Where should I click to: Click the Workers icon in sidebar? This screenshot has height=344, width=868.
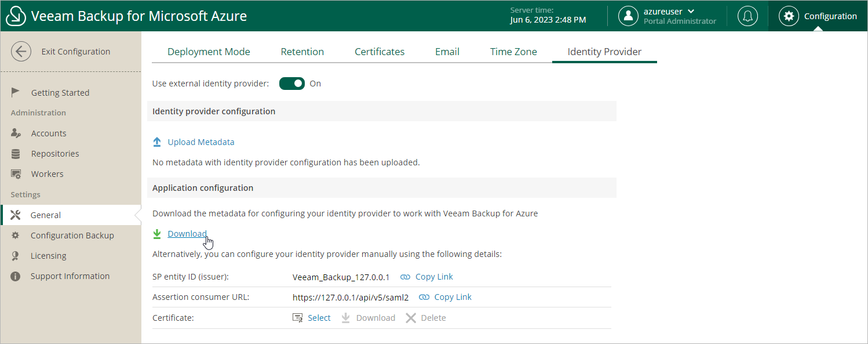click(16, 174)
